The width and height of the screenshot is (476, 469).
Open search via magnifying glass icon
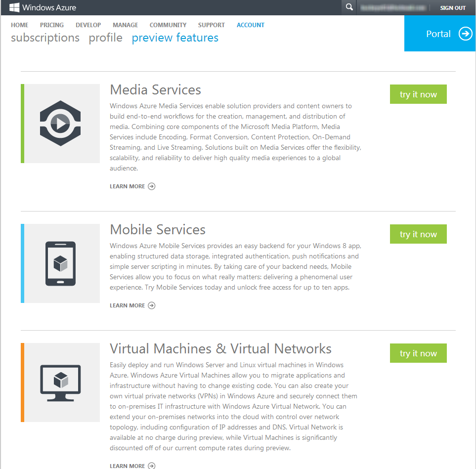click(349, 7)
